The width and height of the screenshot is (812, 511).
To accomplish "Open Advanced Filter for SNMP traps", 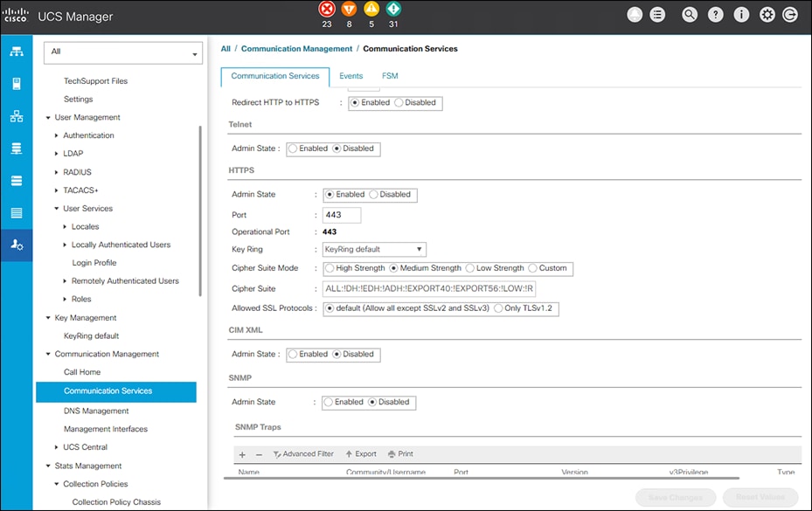I will coord(303,454).
